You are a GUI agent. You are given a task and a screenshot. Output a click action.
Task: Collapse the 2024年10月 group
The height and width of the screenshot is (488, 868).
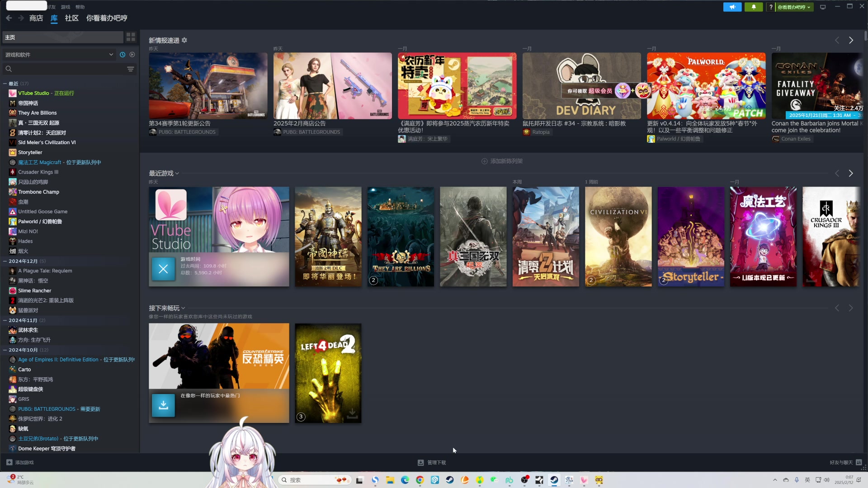click(x=5, y=350)
